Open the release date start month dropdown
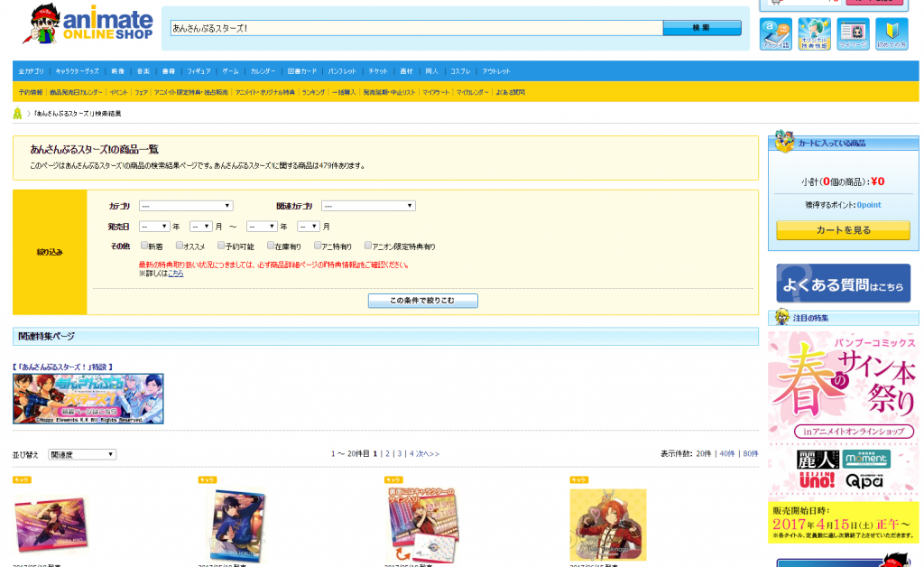This screenshot has width=924, height=567. point(201,227)
